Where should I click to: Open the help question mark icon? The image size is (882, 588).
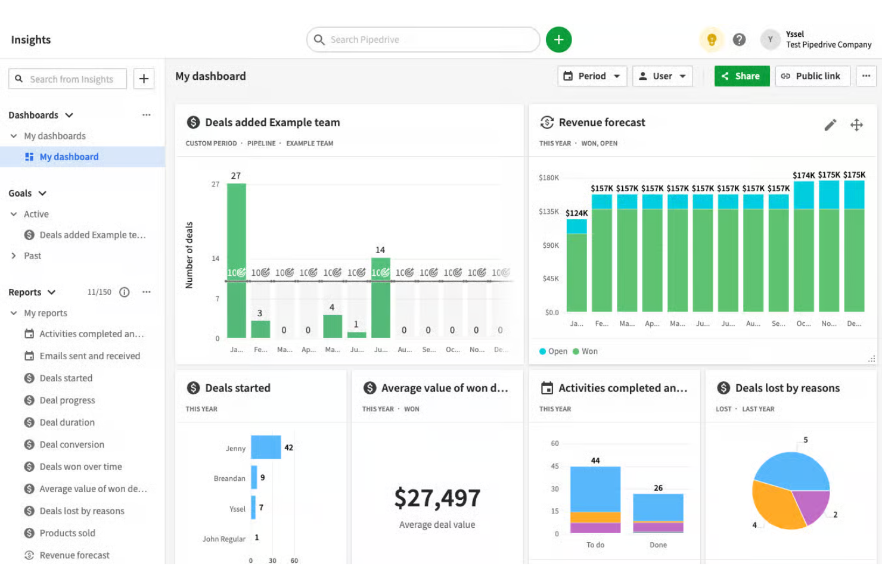coord(740,39)
